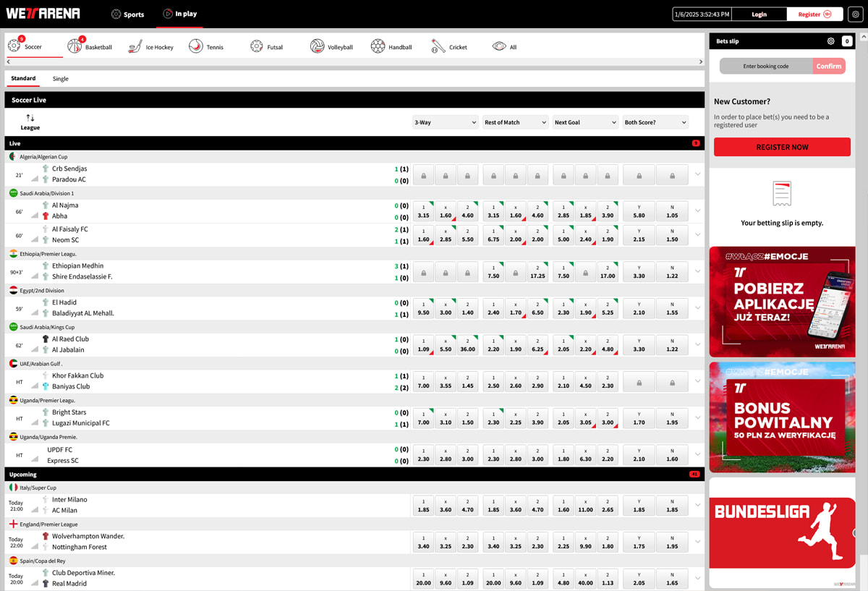The image size is (868, 591).
Task: Click the Register button in header
Action: 814,14
